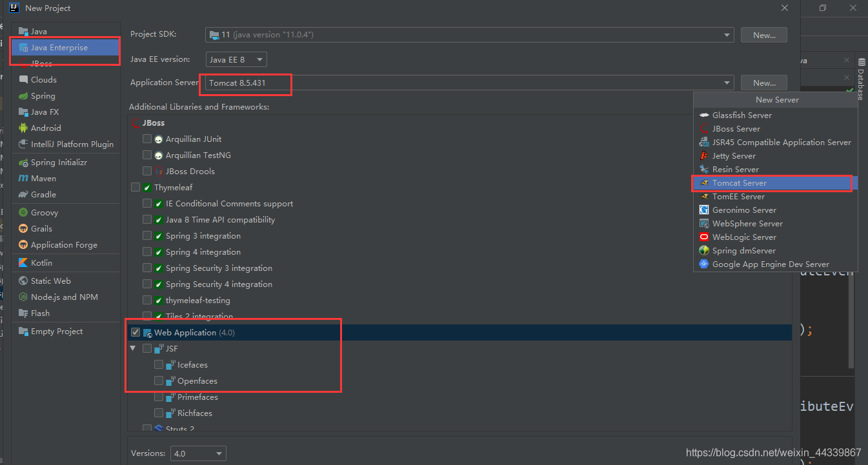The height and width of the screenshot is (465, 868).
Task: Click the Groovy icon
Action: point(24,212)
